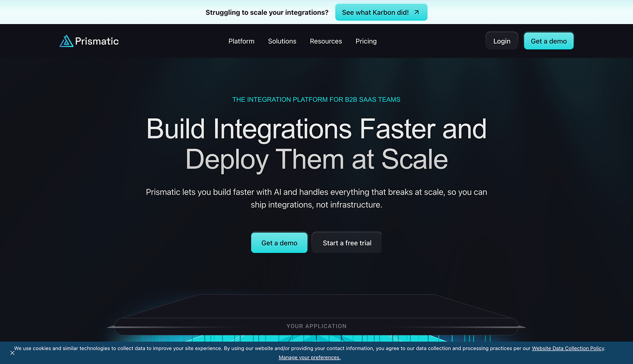Click the 'Prismatic lets you build faster' paragraph
633x364 pixels.
point(316,198)
